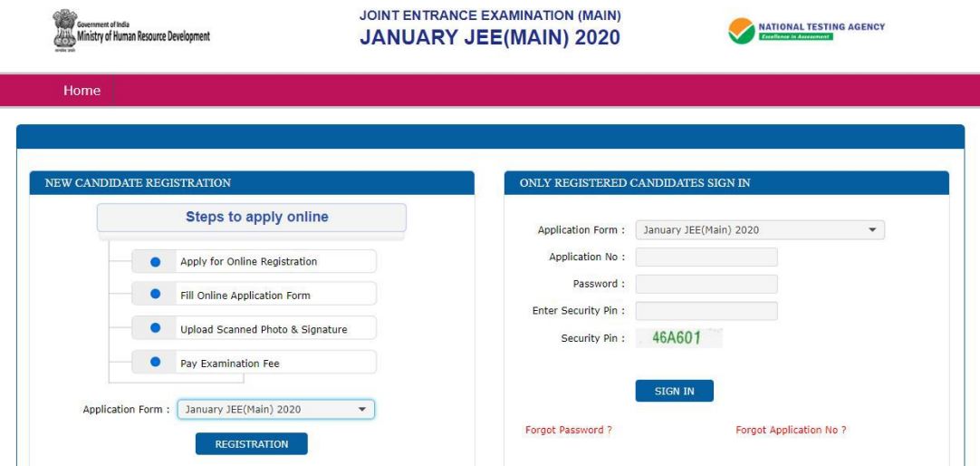Screen dimensions: 980x466
Task: Click the Steps to apply online header
Action: click(x=251, y=217)
